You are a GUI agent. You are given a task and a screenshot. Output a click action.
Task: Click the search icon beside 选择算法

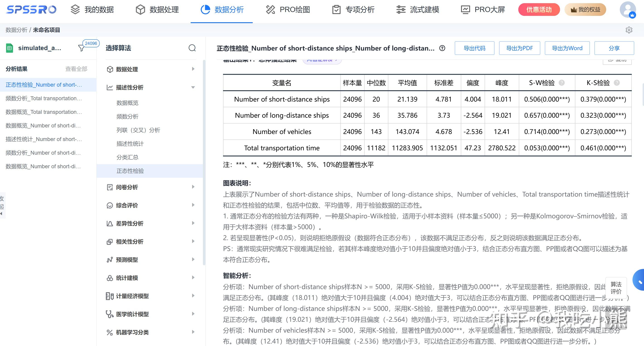[192, 48]
